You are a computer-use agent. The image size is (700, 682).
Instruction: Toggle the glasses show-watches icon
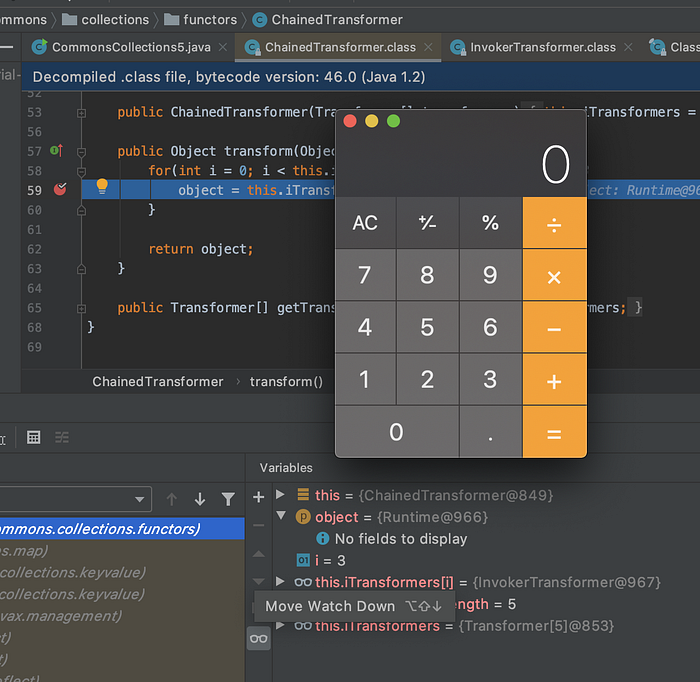pos(258,639)
